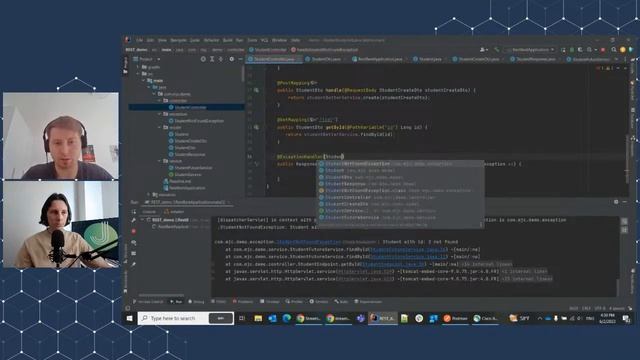Switch to the StudentController.java editor tab
Screen dimensions: 640x360
coord(274,59)
